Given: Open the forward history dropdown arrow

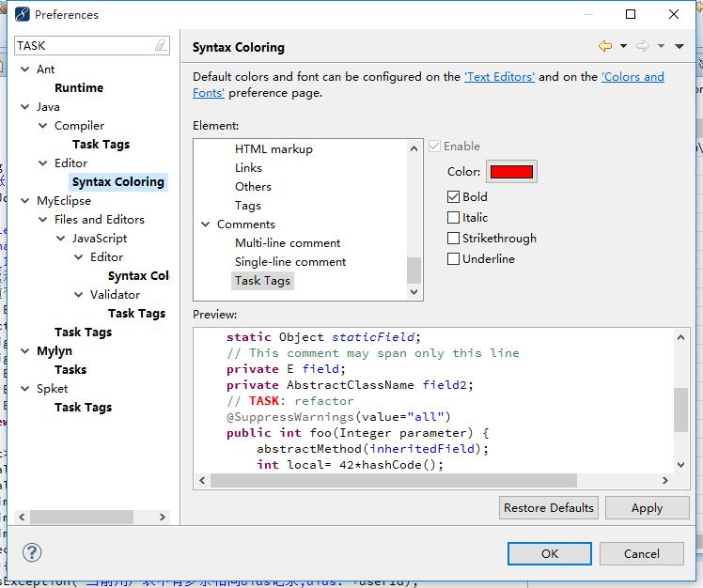Looking at the screenshot, I should 661,46.
